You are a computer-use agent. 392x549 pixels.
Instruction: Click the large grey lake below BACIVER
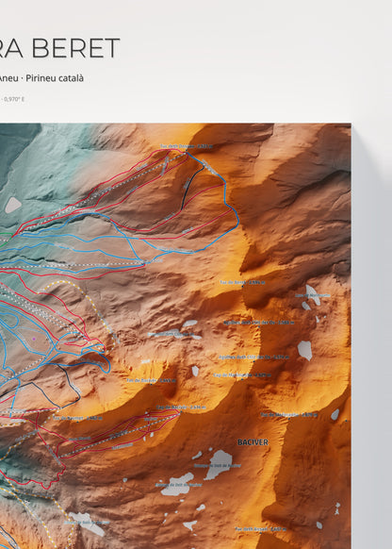[219, 464]
